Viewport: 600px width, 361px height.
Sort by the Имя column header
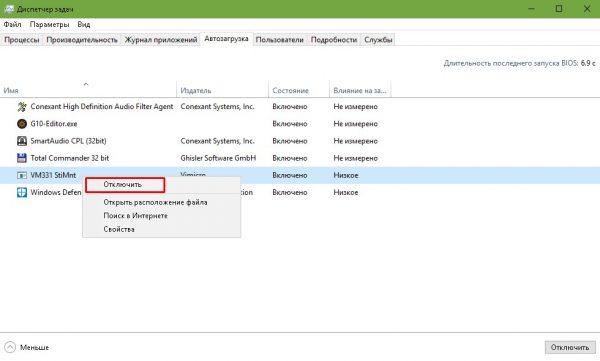pos(88,90)
